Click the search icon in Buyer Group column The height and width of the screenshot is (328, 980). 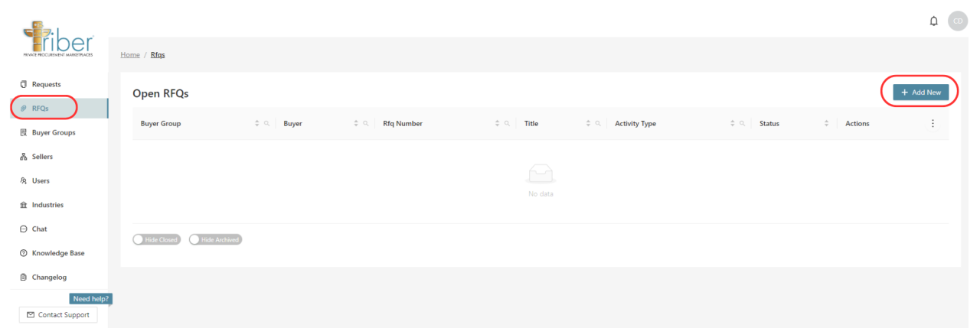point(266,124)
